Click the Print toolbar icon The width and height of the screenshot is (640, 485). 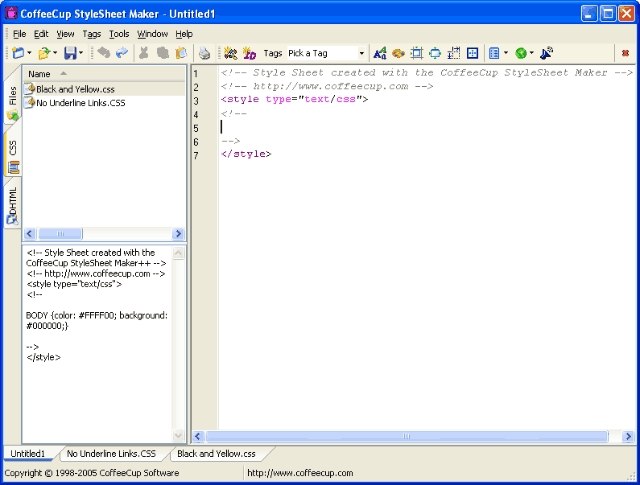pyautogui.click(x=204, y=53)
